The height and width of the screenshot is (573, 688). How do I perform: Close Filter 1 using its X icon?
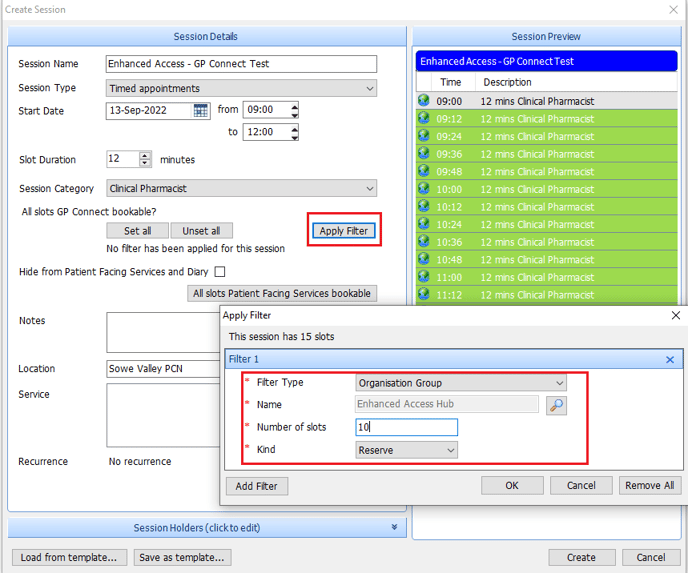coord(670,360)
